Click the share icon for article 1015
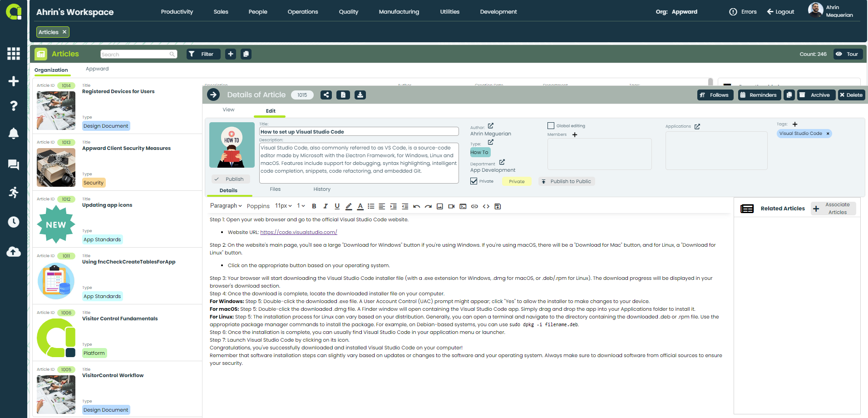This screenshot has height=418, width=868. pyautogui.click(x=326, y=95)
